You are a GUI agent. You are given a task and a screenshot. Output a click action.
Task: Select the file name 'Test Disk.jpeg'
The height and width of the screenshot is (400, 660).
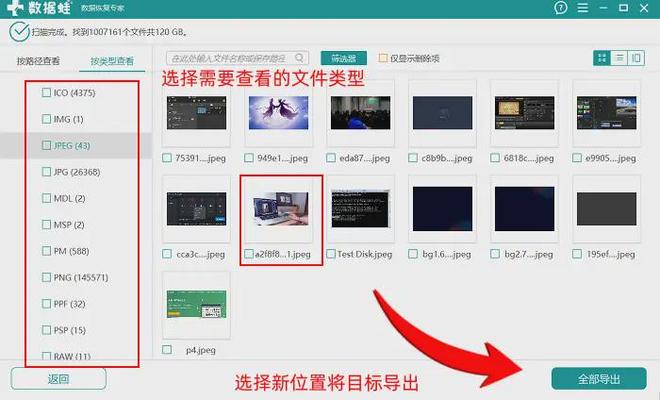365,254
